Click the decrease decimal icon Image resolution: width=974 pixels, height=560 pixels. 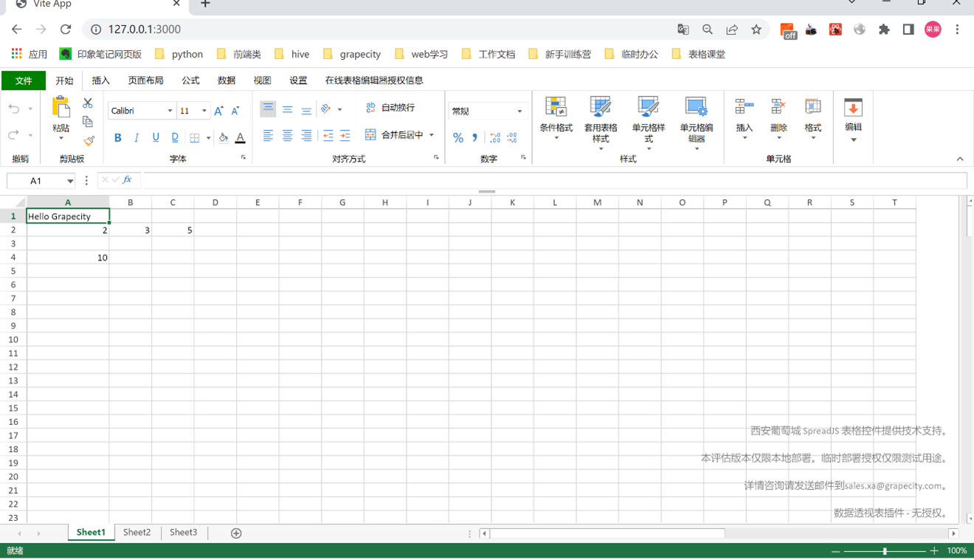coord(512,138)
